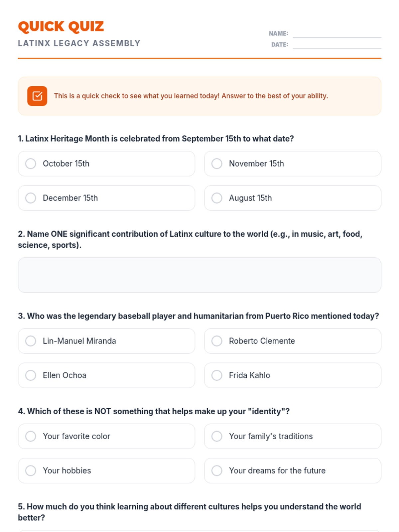Select the 'Your hobbies' radio button

pyautogui.click(x=31, y=470)
